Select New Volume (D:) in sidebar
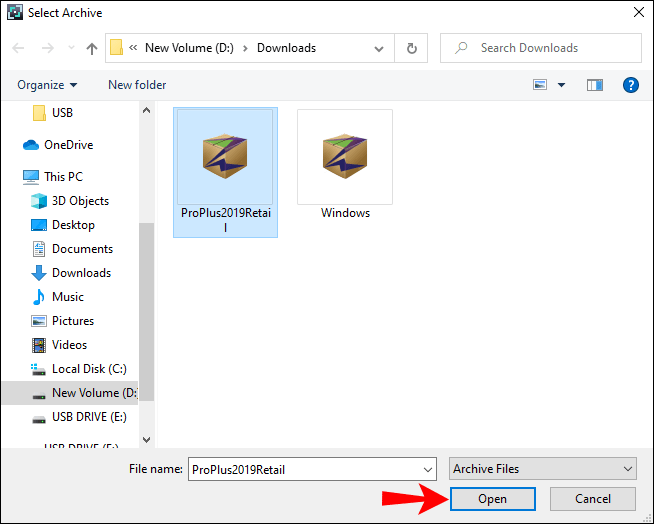This screenshot has height=524, width=654. click(70, 393)
